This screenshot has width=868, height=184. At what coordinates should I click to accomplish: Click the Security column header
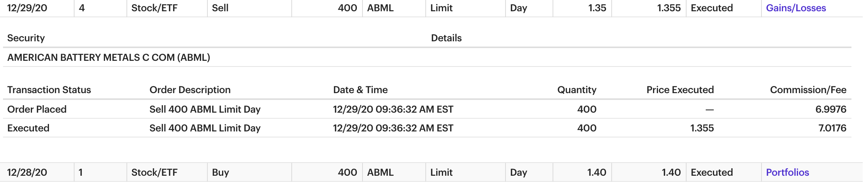click(26, 38)
